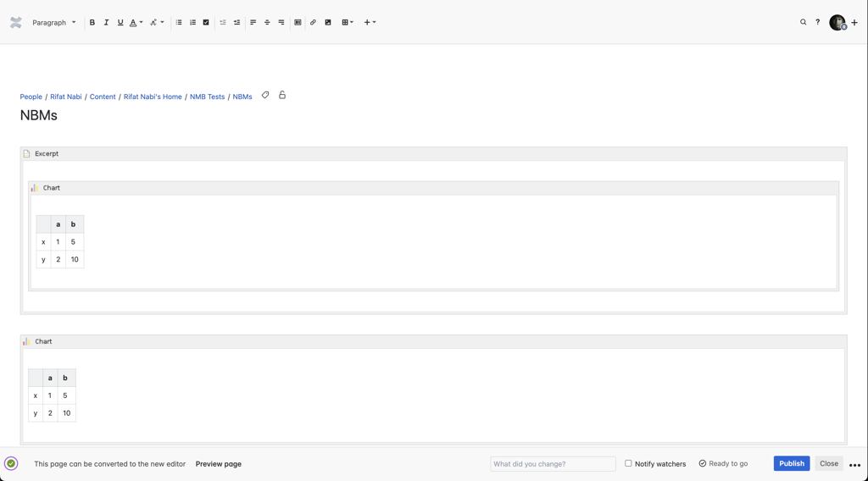Screen dimensions: 868x481
Task: Open the Paragraph style dropdown
Action: (x=54, y=23)
